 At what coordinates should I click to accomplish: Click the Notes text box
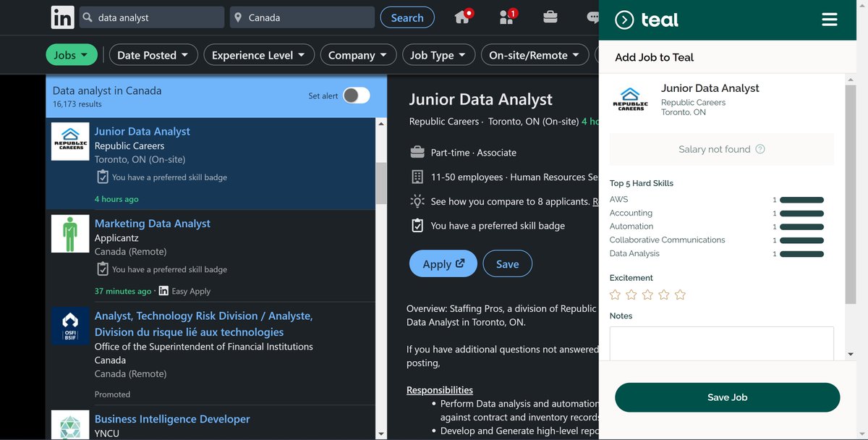coord(721,344)
